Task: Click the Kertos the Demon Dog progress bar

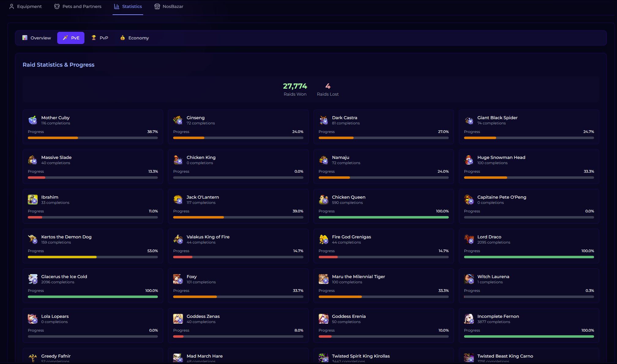Action: coord(93,257)
